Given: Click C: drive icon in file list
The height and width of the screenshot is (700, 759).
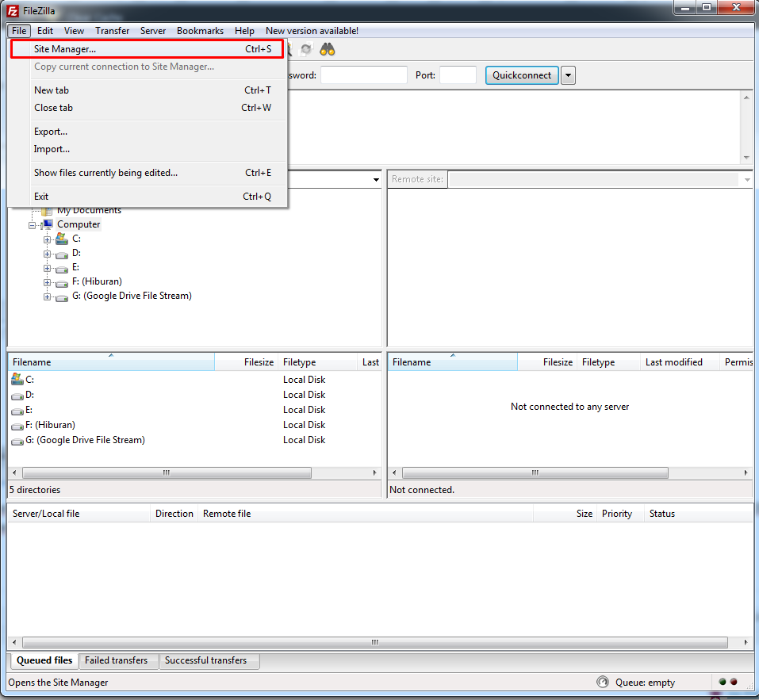Looking at the screenshot, I should [x=17, y=379].
